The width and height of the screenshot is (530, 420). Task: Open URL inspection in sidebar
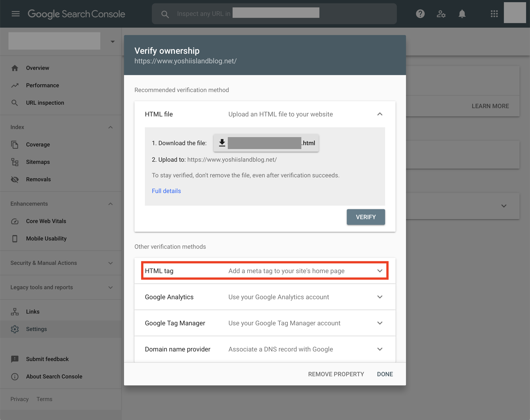[45, 103]
